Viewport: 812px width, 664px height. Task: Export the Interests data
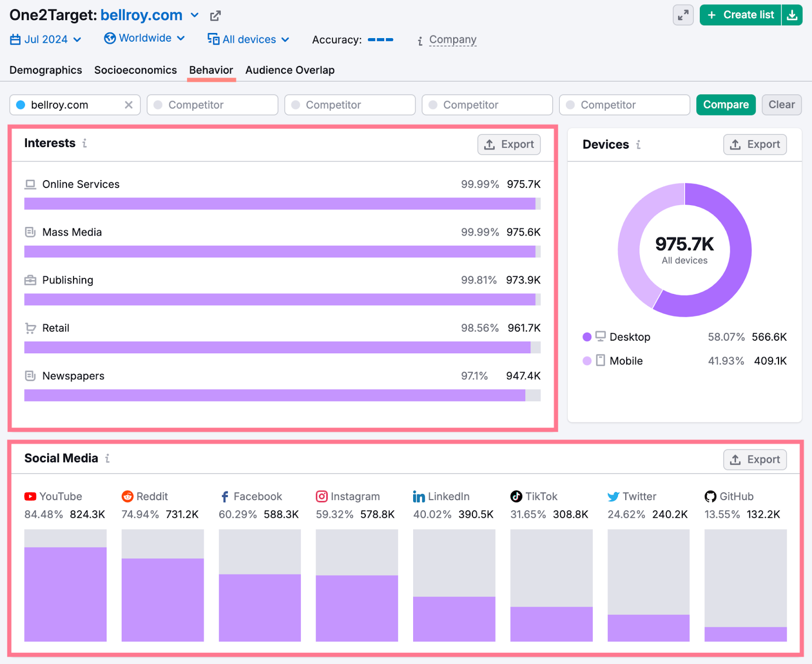point(509,145)
